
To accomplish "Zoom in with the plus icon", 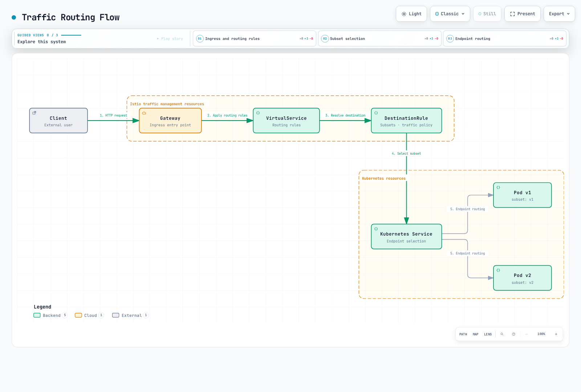I will pyautogui.click(x=556, y=334).
